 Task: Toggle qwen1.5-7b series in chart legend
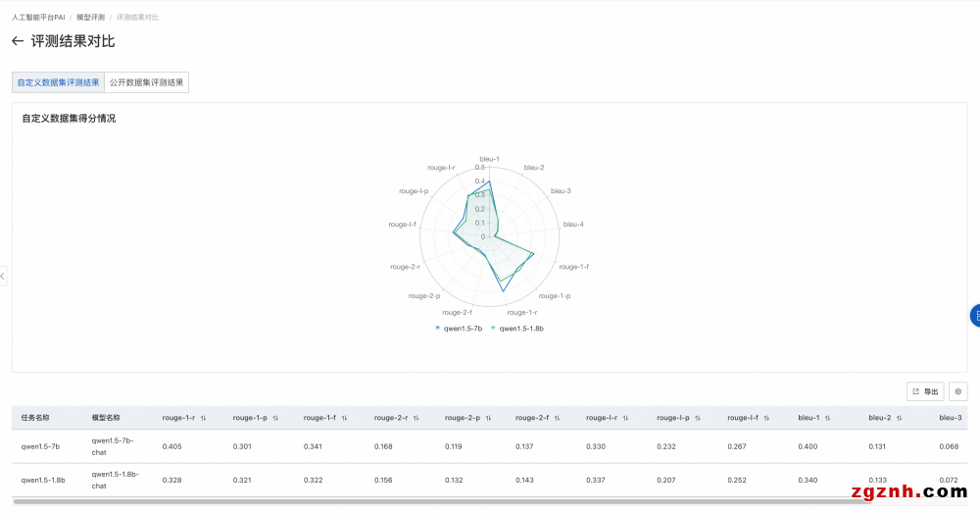(458, 329)
